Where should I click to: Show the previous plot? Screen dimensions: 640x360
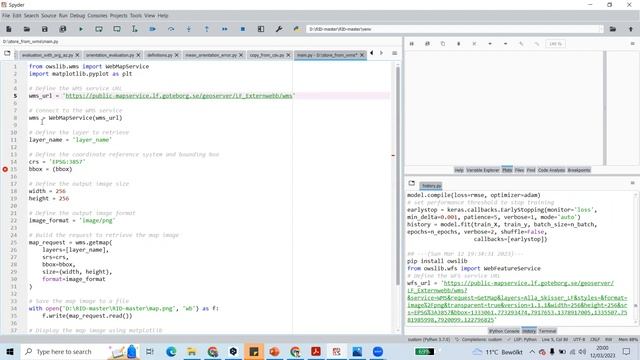[490, 44]
